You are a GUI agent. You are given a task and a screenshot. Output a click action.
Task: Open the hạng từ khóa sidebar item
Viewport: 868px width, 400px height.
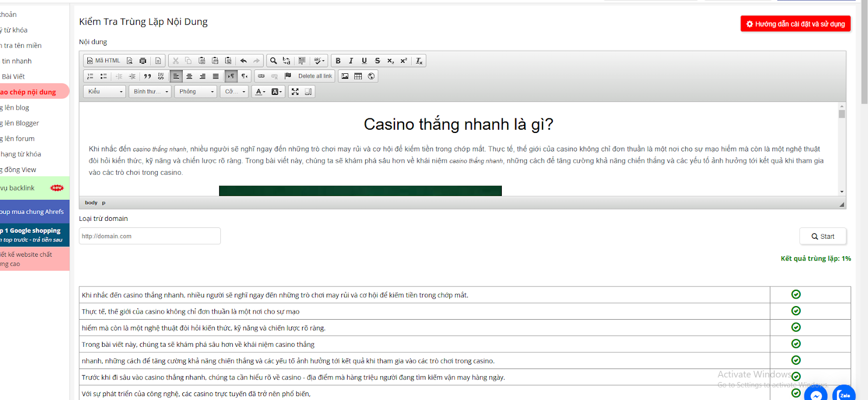tap(21, 154)
